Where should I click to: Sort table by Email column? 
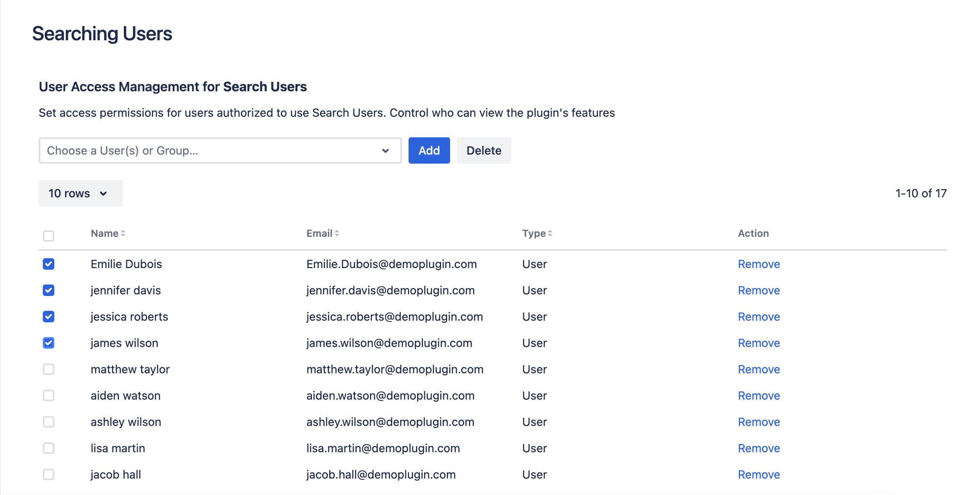(323, 234)
